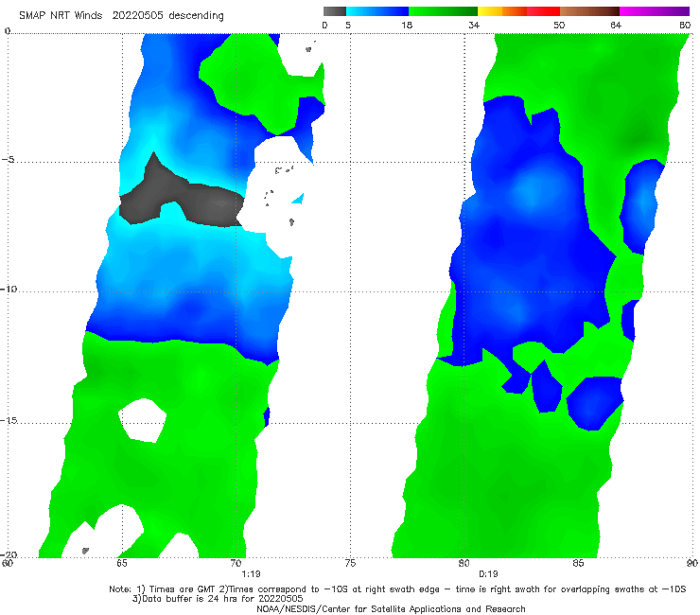The height and width of the screenshot is (615, 700).
Task: Select the gray 0–5 segment of the colorbar
Action: tap(334, 11)
